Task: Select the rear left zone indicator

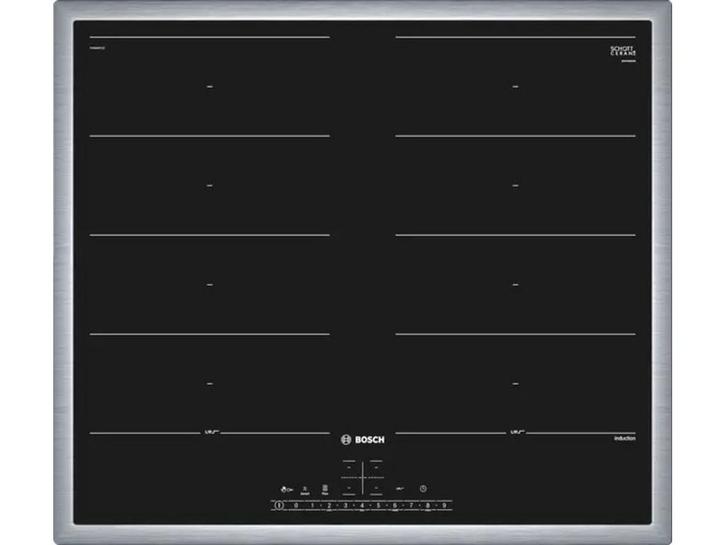Action: (x=349, y=468)
